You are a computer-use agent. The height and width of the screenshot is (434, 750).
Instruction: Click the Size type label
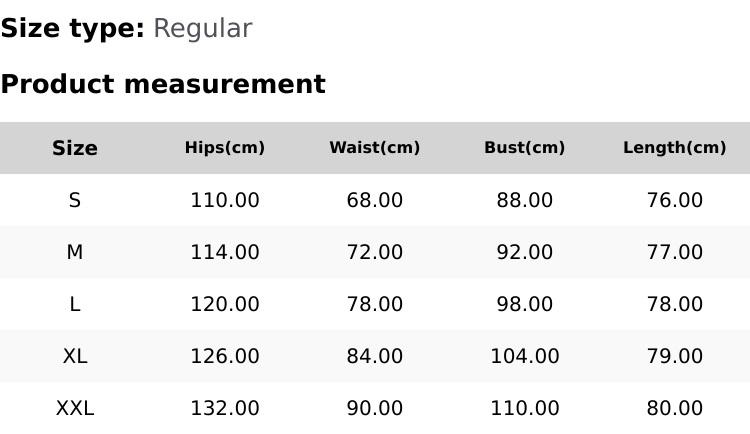click(72, 29)
